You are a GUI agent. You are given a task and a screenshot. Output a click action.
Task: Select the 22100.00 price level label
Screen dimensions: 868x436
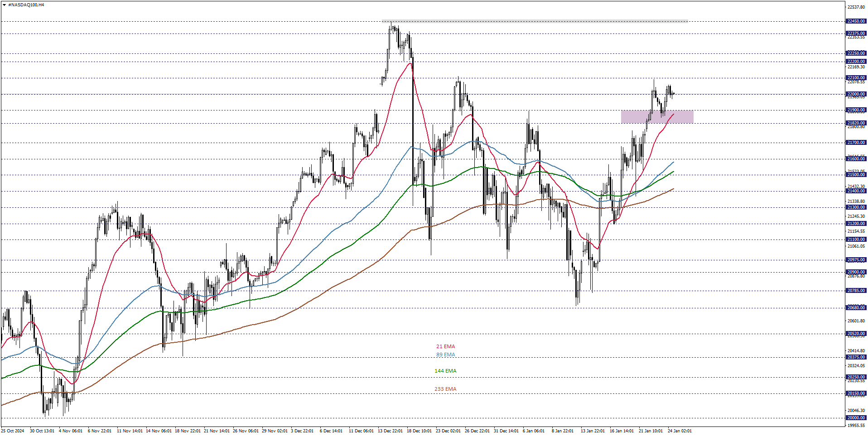click(856, 78)
